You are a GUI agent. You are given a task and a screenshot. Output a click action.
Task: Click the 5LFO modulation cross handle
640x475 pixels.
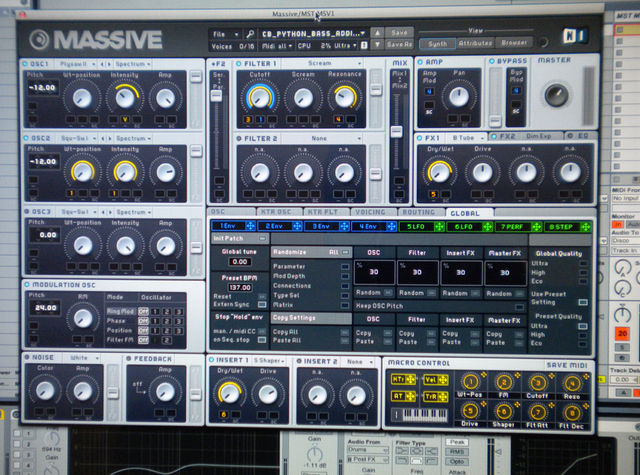(439, 226)
